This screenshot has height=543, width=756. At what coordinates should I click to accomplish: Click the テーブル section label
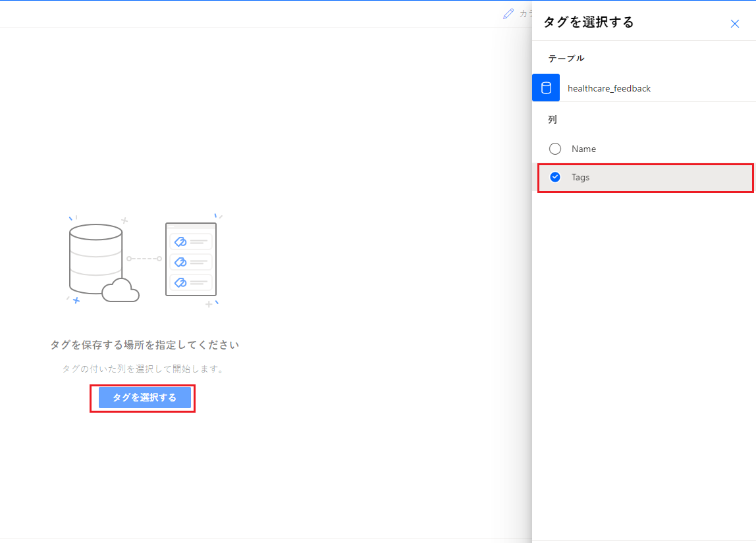pyautogui.click(x=566, y=59)
